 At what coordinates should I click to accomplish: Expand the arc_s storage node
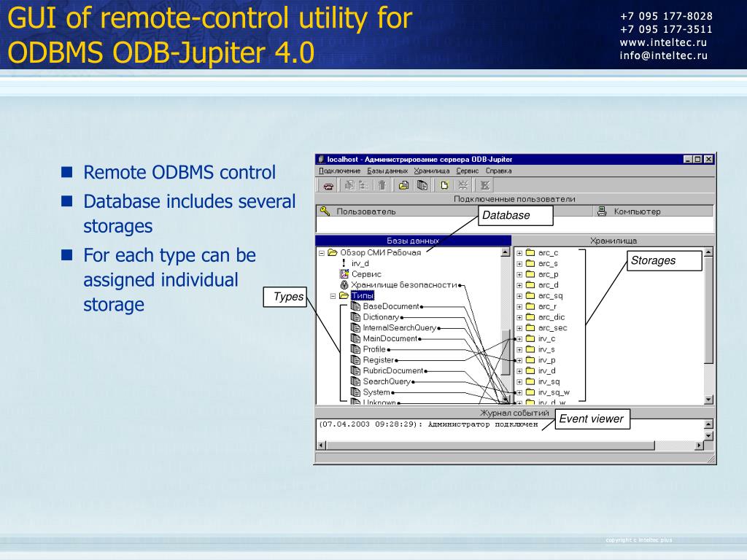click(519, 264)
